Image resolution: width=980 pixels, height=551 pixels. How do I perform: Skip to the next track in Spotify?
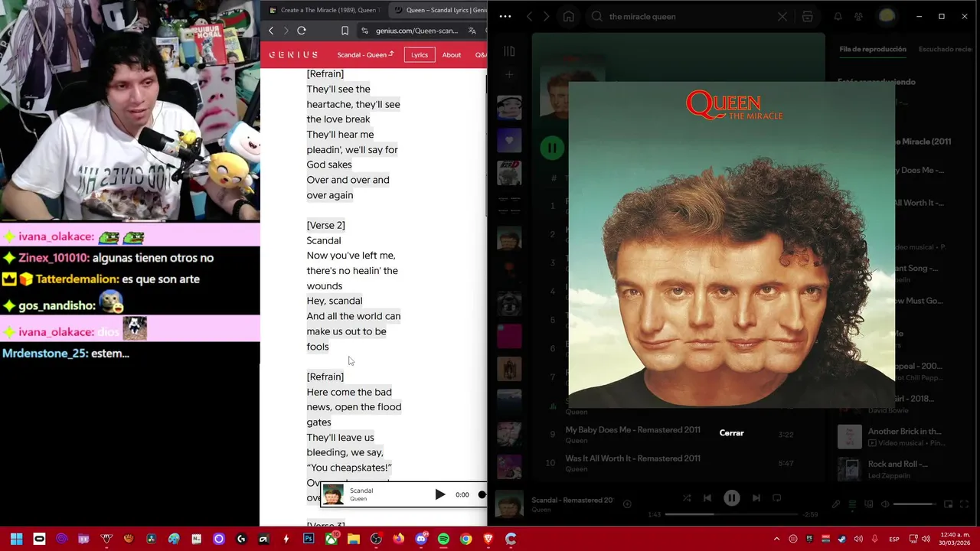756,498
